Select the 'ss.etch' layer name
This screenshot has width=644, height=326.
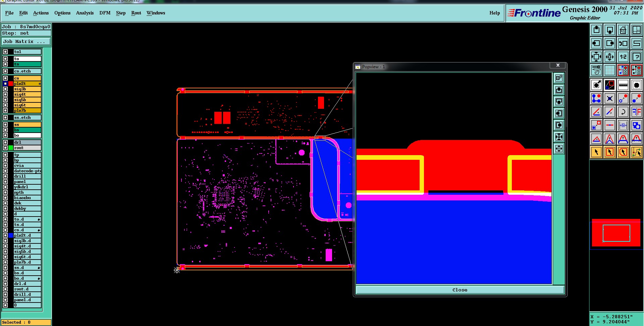[27, 118]
